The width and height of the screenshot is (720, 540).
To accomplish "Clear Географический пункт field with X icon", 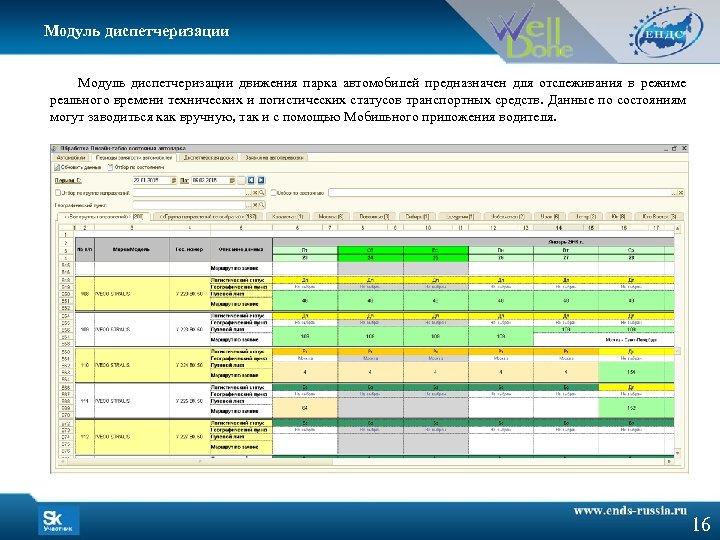I will pyautogui.click(x=255, y=205).
